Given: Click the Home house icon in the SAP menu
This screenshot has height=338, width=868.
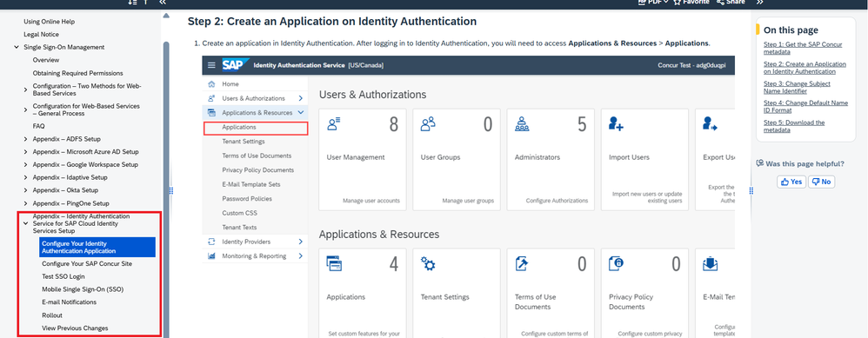Looking at the screenshot, I should pos(211,84).
